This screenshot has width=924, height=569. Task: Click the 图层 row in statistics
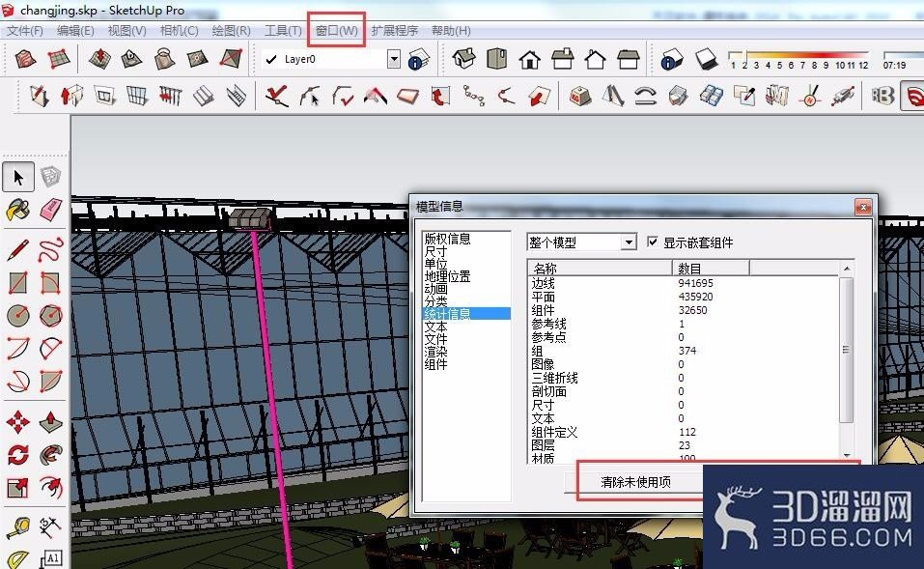click(684, 445)
